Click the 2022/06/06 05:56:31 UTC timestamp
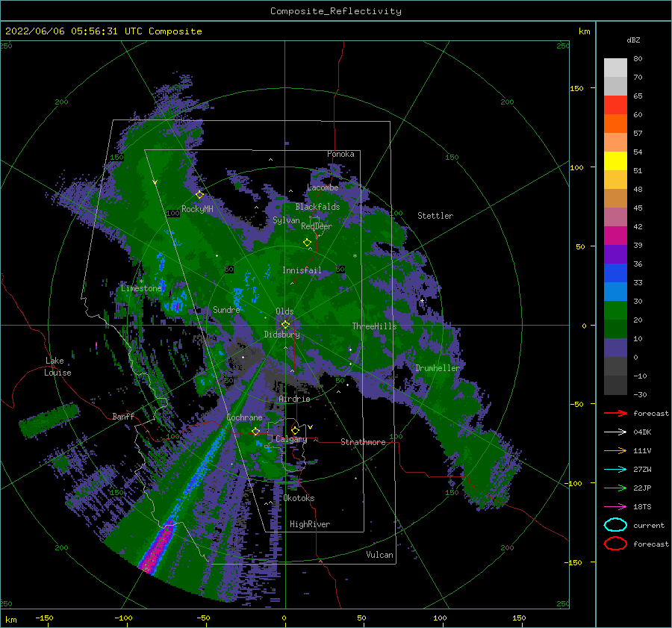672x628 pixels. click(74, 31)
